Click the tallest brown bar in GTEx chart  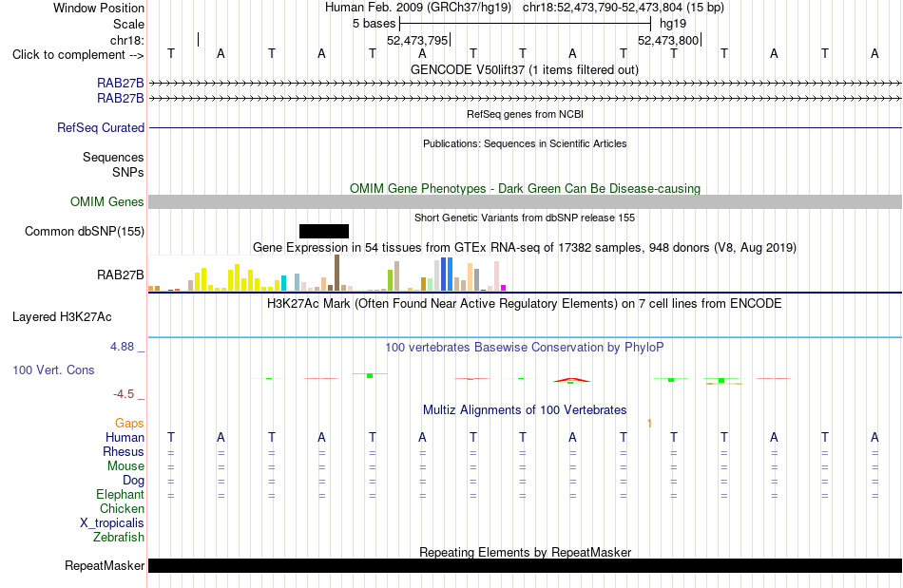(336, 273)
